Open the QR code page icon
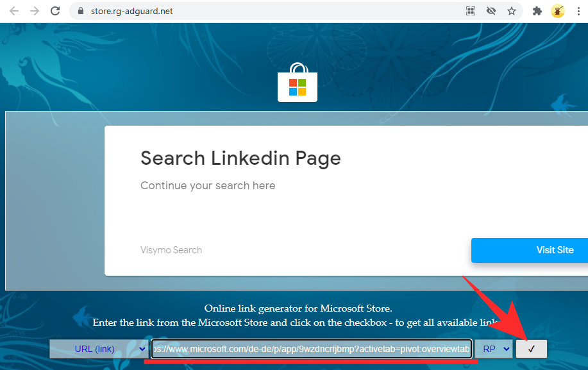This screenshot has width=588, height=370. [x=471, y=12]
